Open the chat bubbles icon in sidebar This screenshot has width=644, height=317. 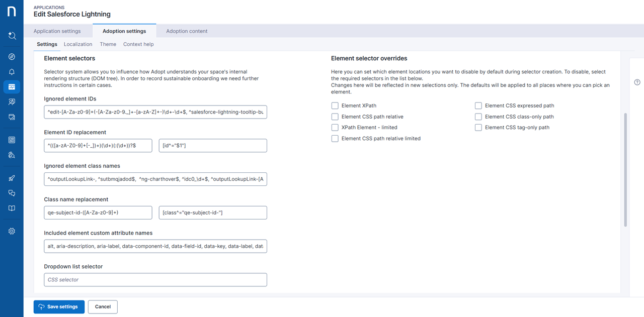[12, 193]
